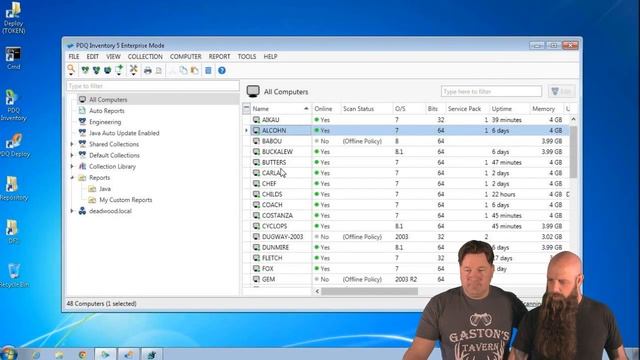Select Auto Reports in the tree
The width and height of the screenshot is (640, 360).
click(x=107, y=111)
